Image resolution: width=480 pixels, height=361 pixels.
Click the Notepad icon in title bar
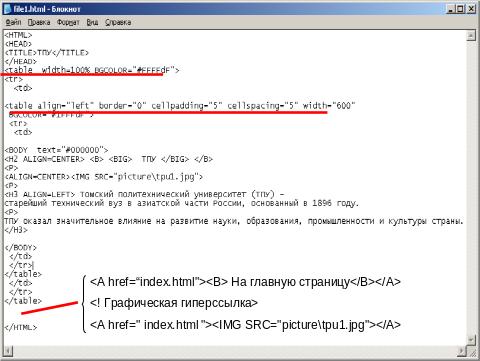tap(7, 9)
